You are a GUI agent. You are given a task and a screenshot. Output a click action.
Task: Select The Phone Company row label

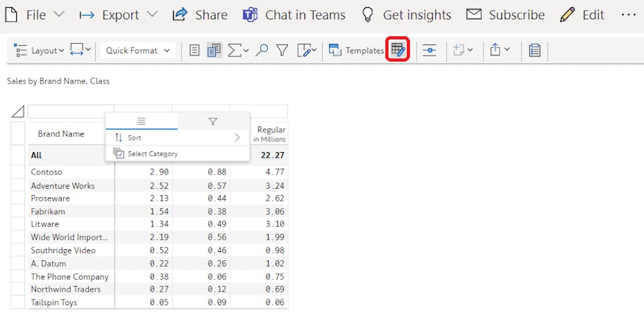click(x=70, y=277)
